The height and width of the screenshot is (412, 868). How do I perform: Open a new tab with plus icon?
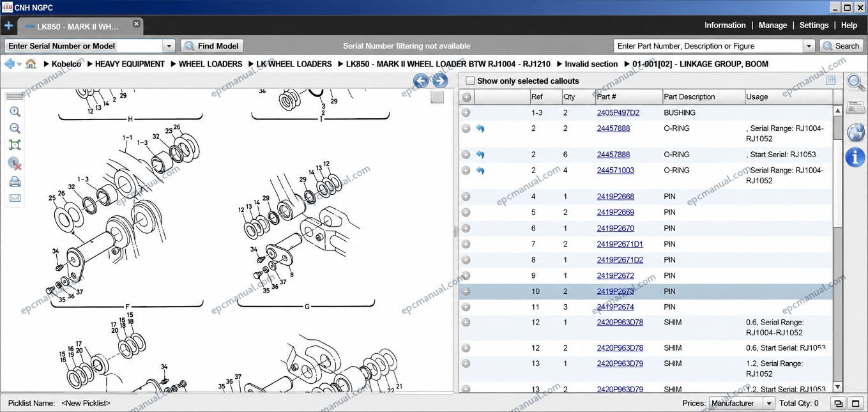click(8, 26)
